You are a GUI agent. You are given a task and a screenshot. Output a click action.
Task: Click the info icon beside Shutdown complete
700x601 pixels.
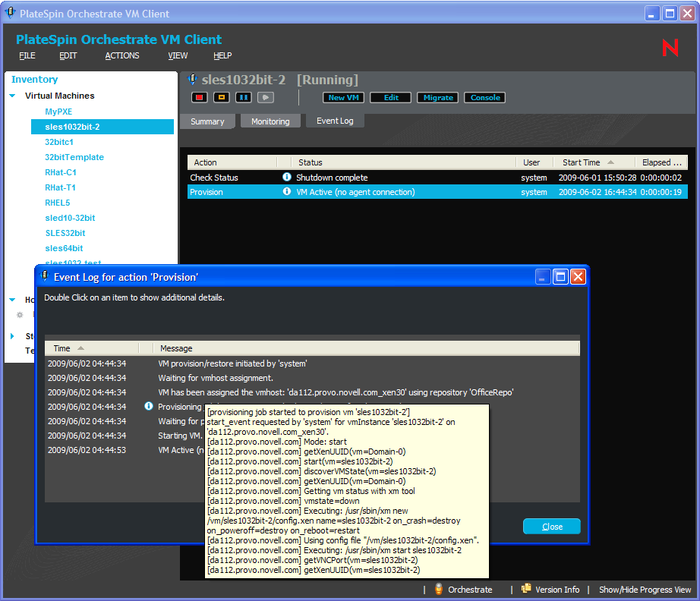tap(287, 177)
